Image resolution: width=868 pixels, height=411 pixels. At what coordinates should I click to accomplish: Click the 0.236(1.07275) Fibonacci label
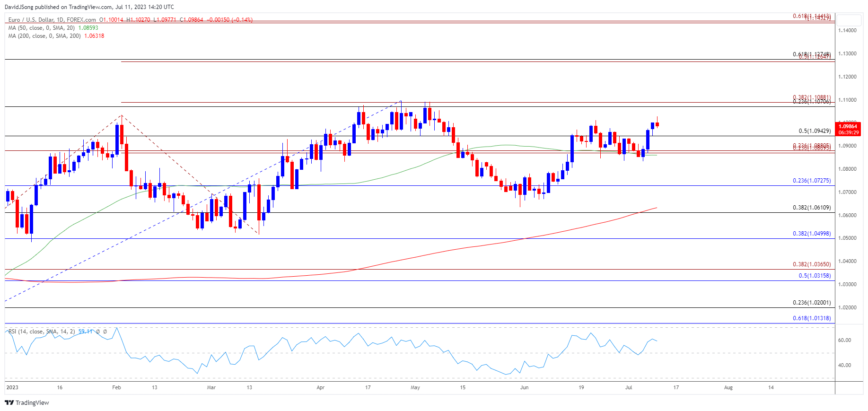click(812, 181)
